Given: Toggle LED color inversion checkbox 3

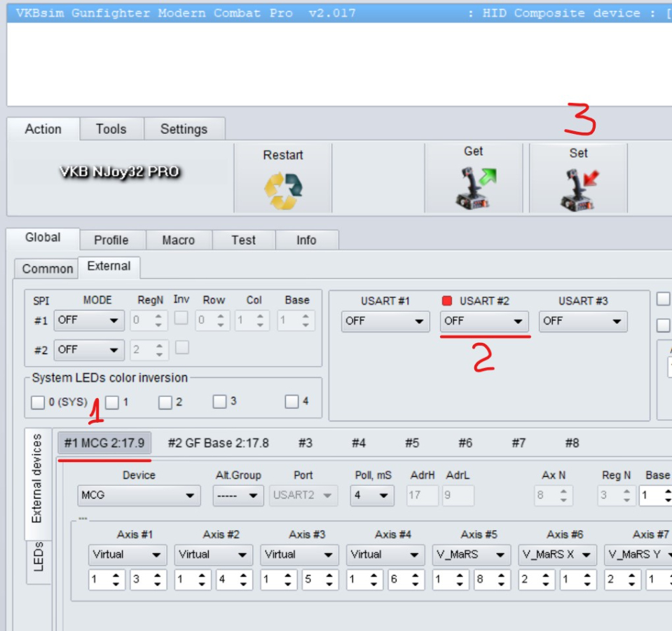Looking at the screenshot, I should coord(219,402).
